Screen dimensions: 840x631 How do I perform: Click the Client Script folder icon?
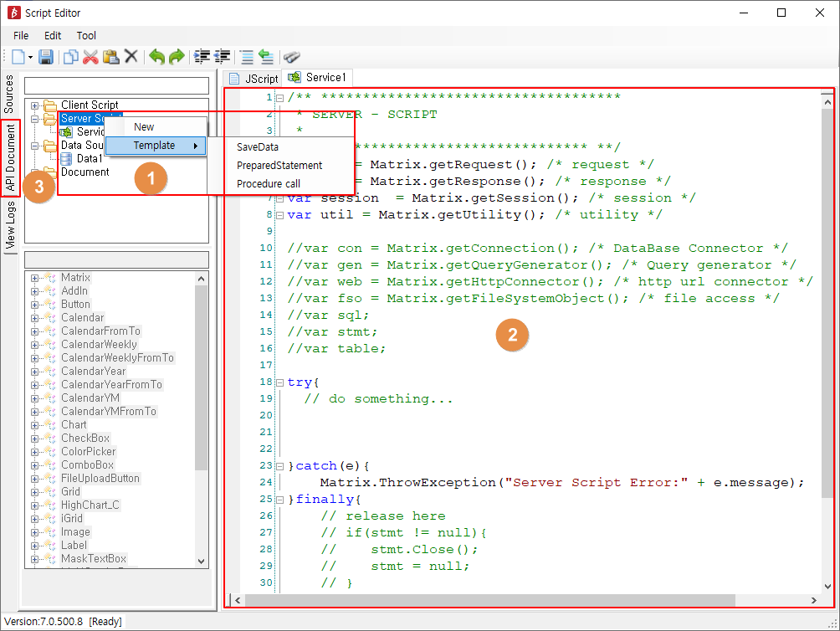(50, 105)
